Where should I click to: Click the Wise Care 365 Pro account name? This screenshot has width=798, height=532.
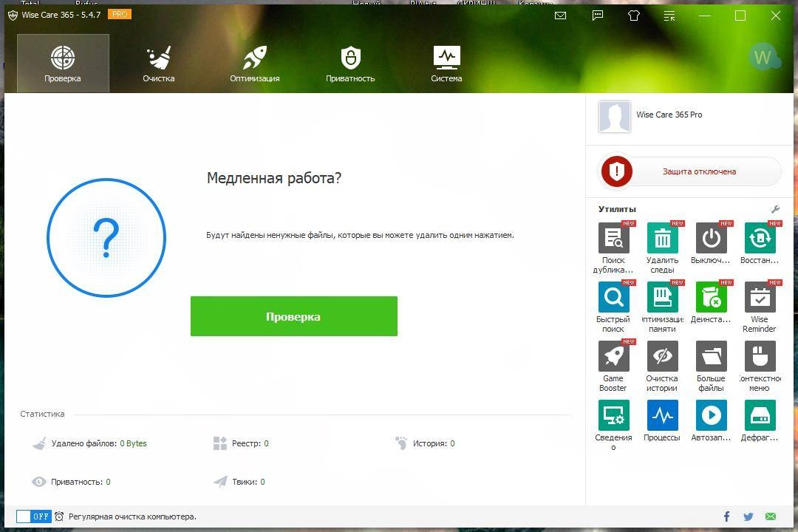pos(669,115)
